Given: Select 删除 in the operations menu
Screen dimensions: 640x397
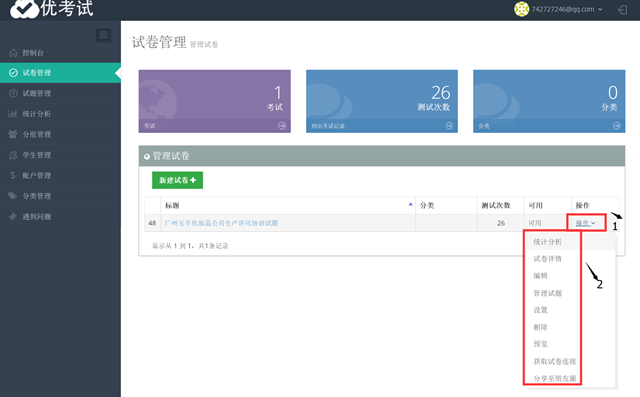Looking at the screenshot, I should click(x=540, y=327).
